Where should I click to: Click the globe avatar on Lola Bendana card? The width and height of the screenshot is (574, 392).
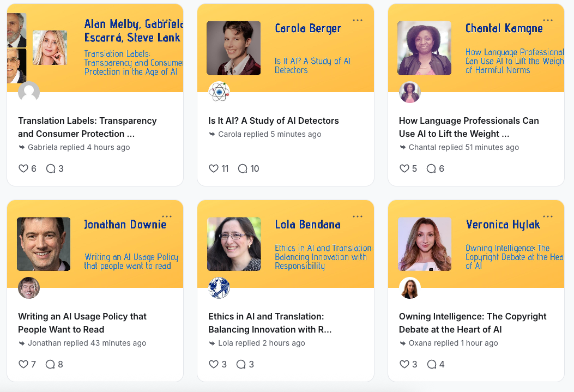[x=219, y=288]
